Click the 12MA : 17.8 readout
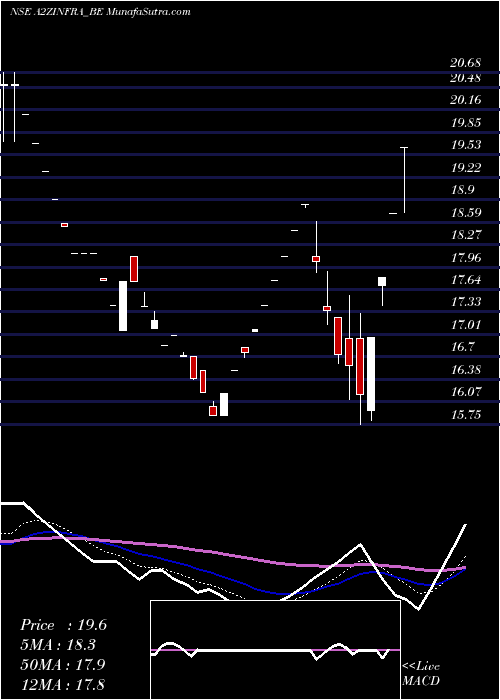 click(62, 684)
